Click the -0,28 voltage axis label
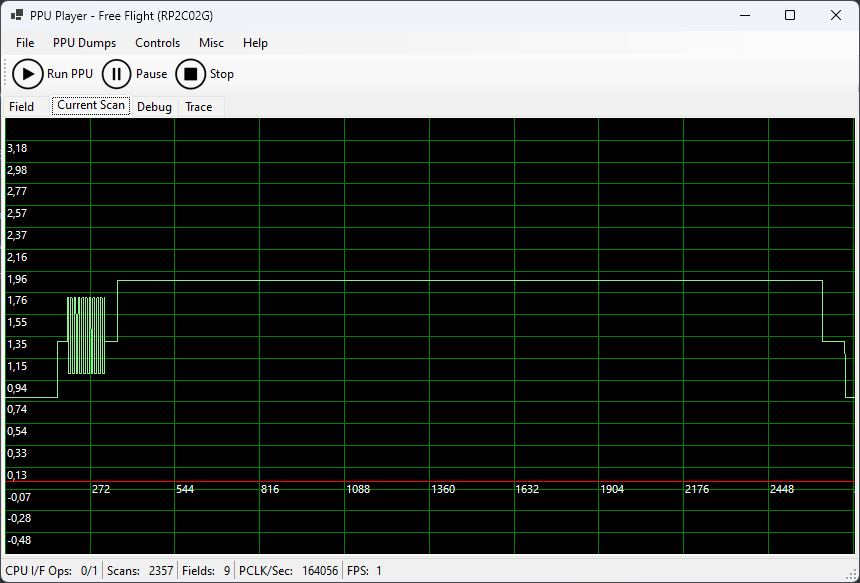Screen dimensions: 860x583 [19, 518]
